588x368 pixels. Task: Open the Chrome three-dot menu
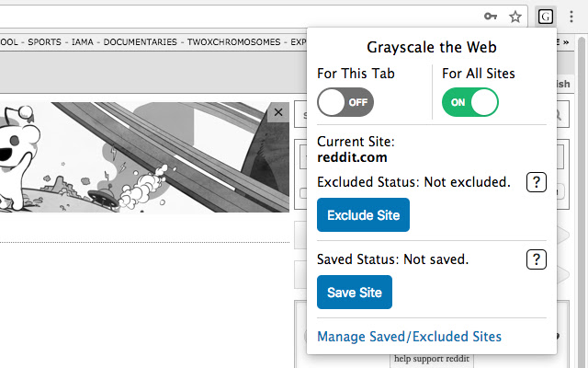571,17
